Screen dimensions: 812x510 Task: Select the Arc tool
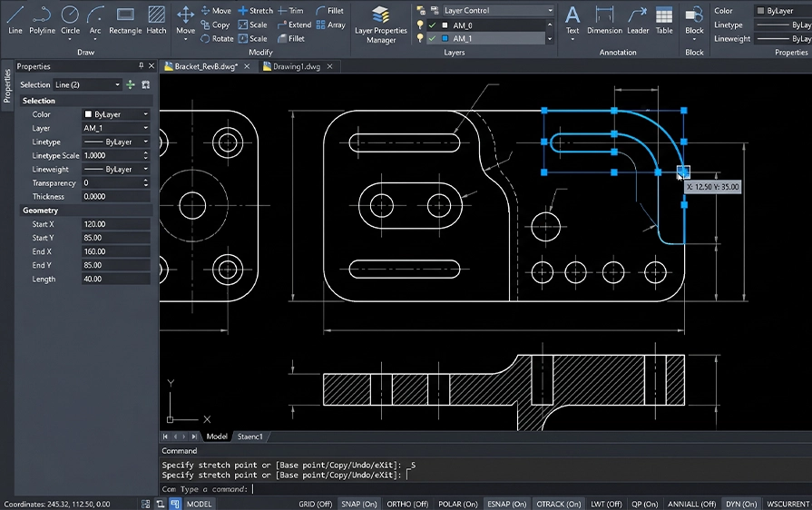94,20
